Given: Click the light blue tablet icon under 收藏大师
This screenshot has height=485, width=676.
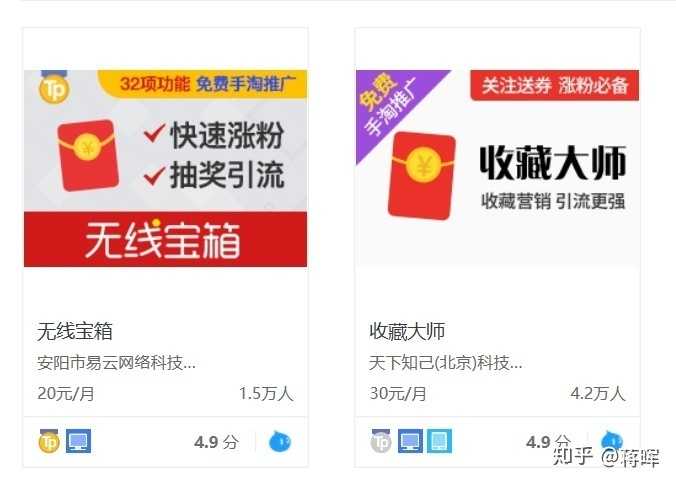Looking at the screenshot, I should click(x=439, y=441).
